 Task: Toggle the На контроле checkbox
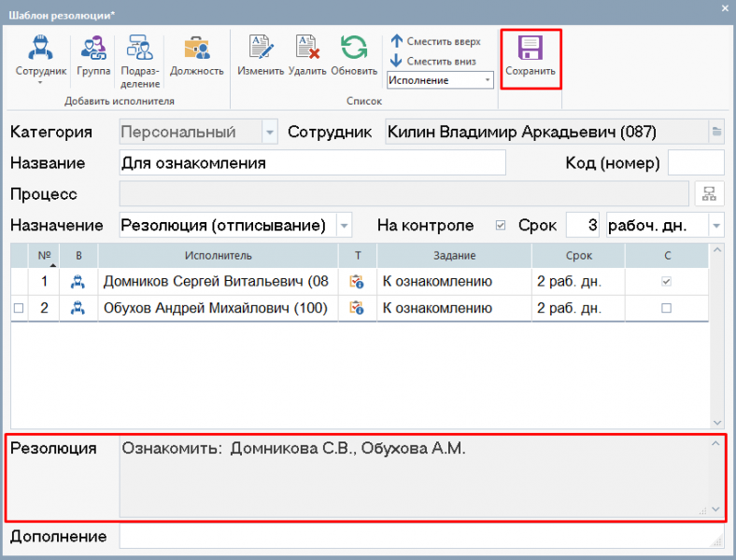501,226
